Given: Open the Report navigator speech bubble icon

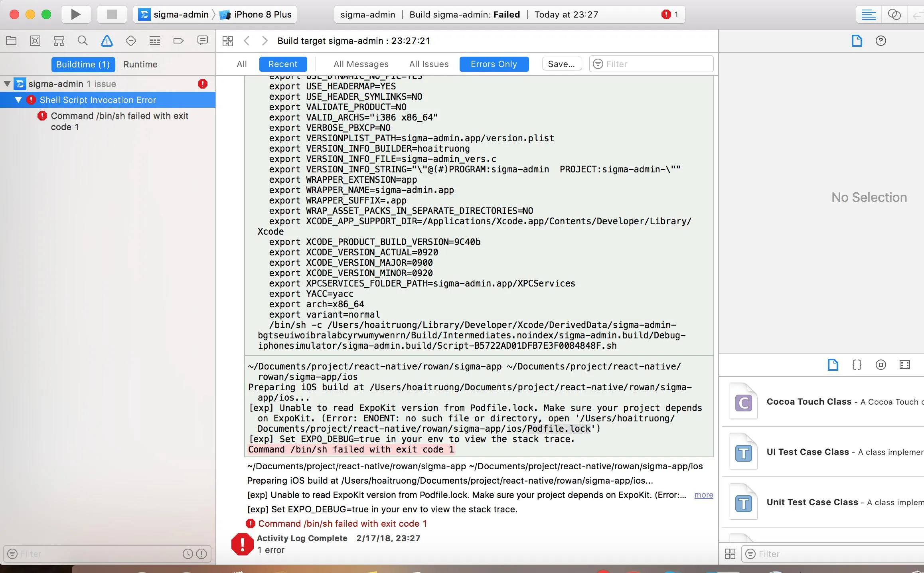Looking at the screenshot, I should click(x=203, y=41).
